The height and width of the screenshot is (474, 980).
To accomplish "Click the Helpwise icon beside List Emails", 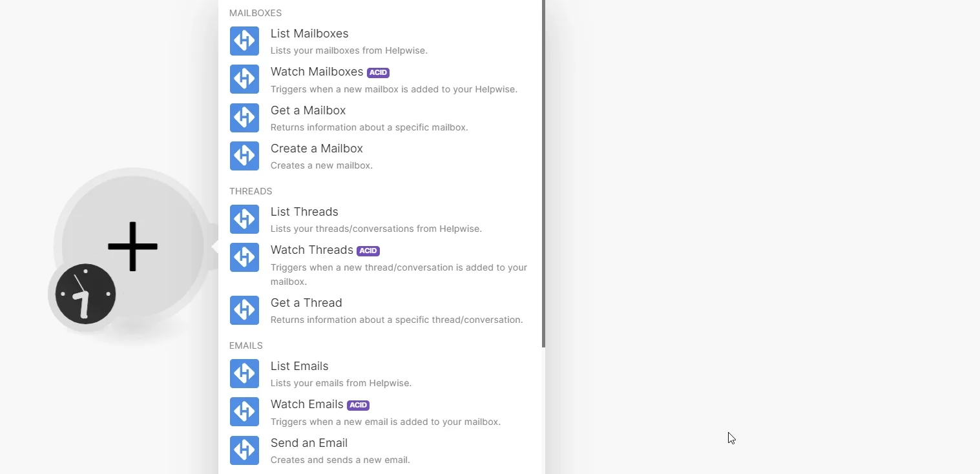I will [x=244, y=374].
